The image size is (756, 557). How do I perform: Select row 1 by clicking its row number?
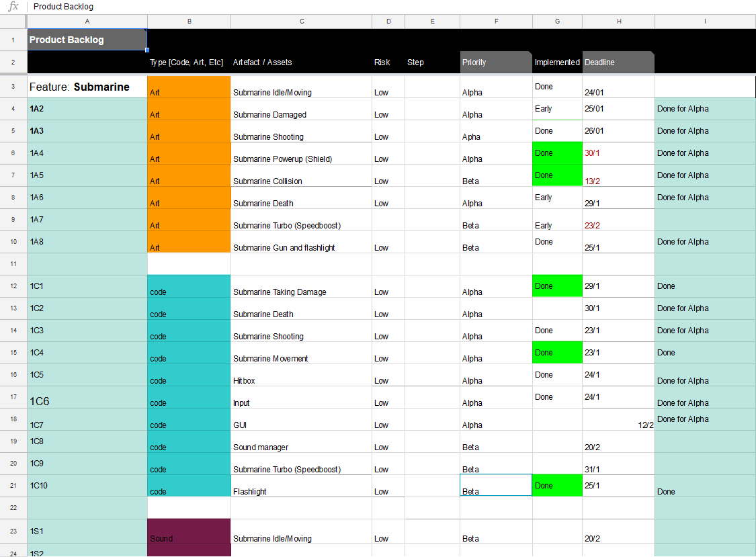(x=13, y=40)
